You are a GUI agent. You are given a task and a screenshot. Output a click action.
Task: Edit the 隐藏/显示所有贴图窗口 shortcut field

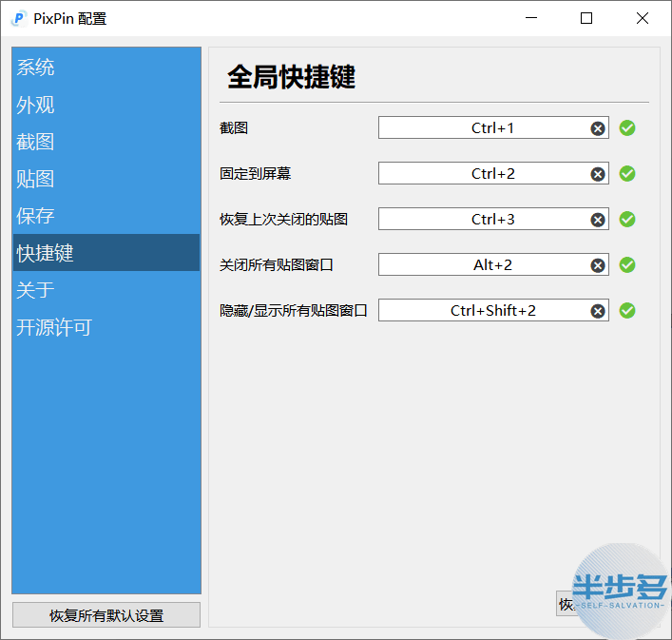(493, 310)
